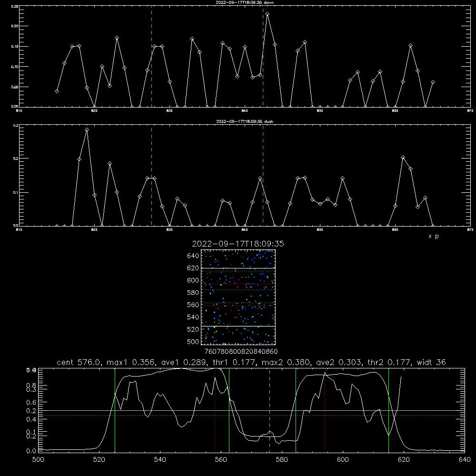Image resolution: width=476 pixels, height=476 pixels.
Task: Click the 580 label on image y-axis
Action: tap(193, 293)
